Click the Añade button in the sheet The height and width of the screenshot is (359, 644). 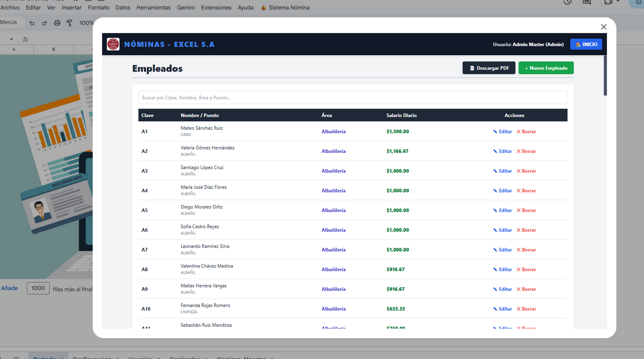(10, 288)
